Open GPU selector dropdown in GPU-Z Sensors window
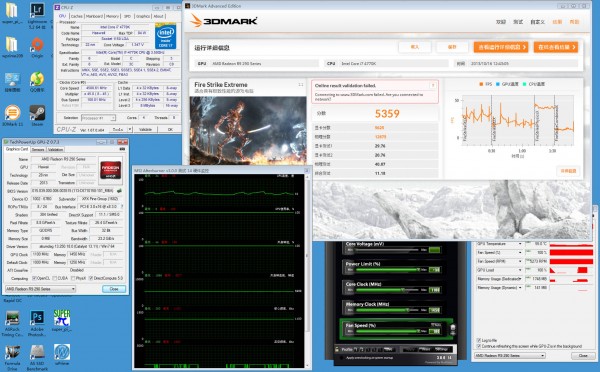The height and width of the screenshot is (372, 600). (x=510, y=356)
